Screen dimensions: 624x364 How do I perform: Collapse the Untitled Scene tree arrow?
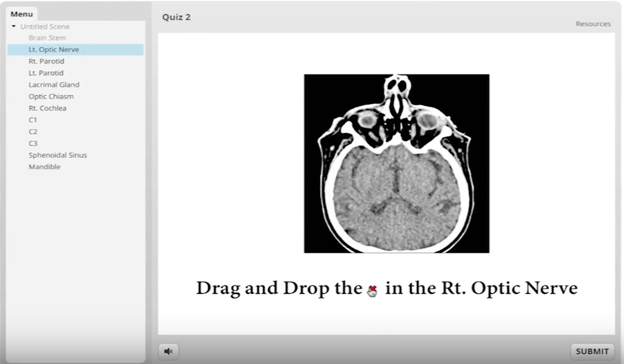pyautogui.click(x=14, y=27)
